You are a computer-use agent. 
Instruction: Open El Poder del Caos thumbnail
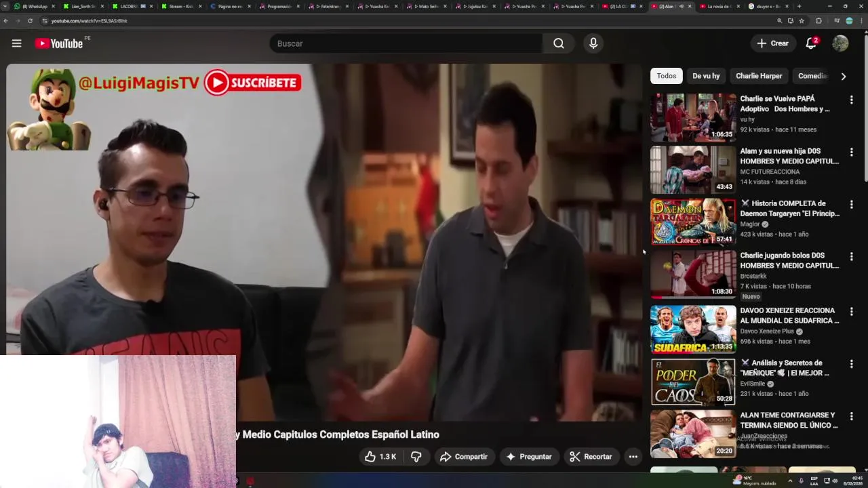pyautogui.click(x=693, y=382)
